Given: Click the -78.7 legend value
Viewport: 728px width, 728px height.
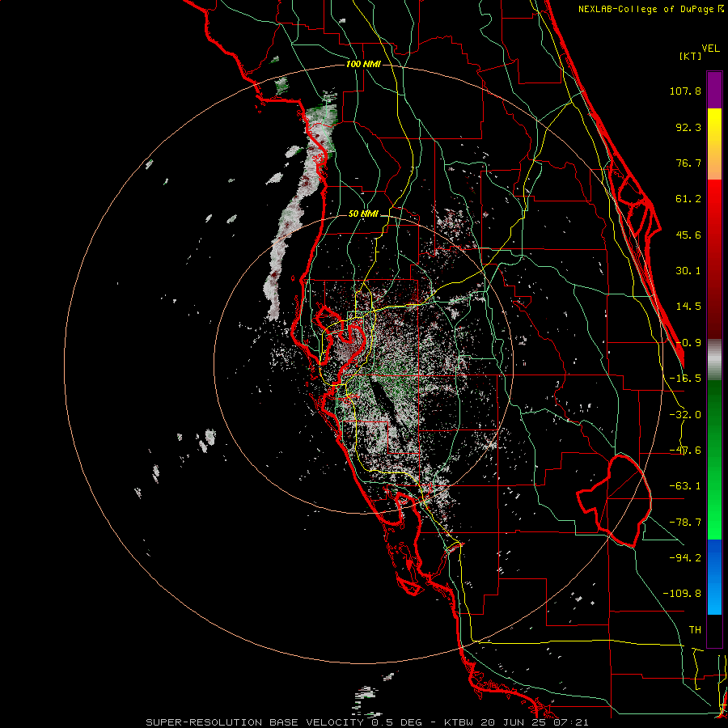Looking at the screenshot, I should [685, 523].
